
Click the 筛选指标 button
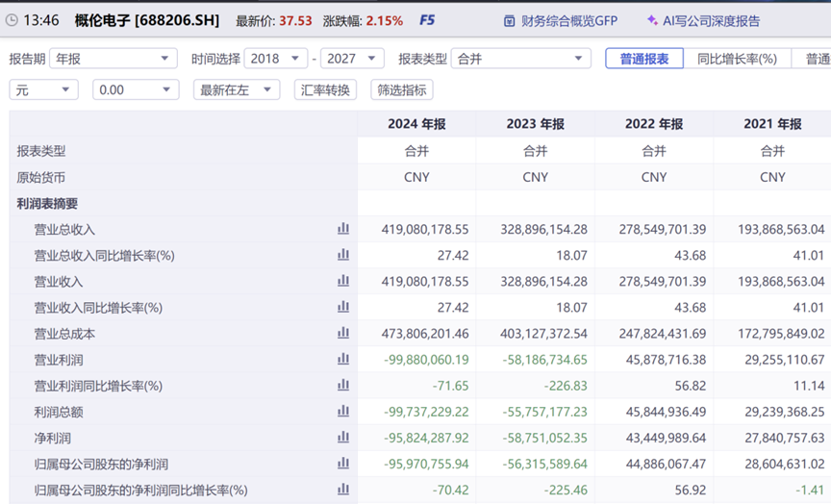[x=402, y=89]
